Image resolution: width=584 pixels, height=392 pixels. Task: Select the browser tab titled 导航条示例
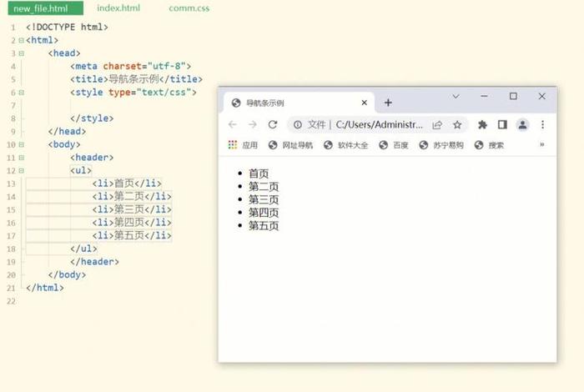[298, 103]
